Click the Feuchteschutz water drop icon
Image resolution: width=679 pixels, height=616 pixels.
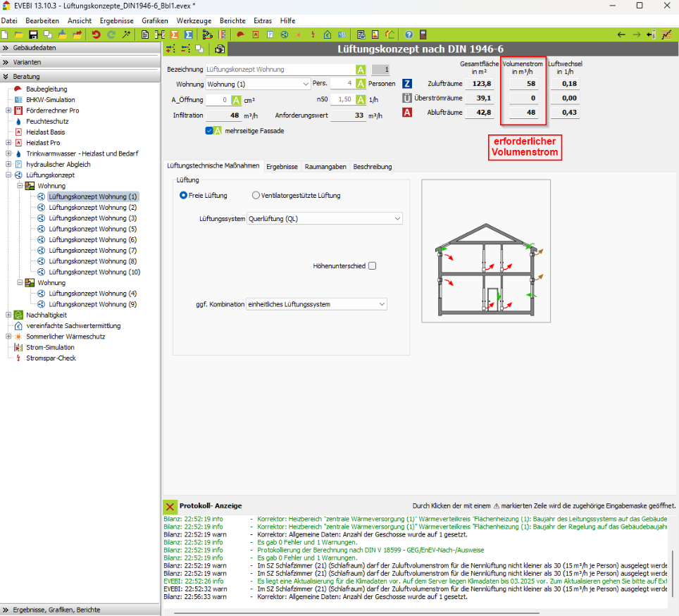[19, 121]
